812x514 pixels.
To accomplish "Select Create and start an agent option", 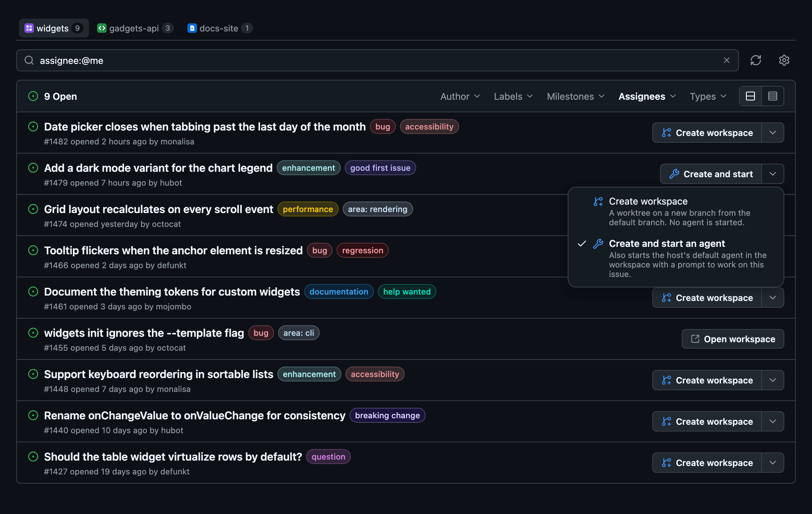I will click(x=676, y=259).
